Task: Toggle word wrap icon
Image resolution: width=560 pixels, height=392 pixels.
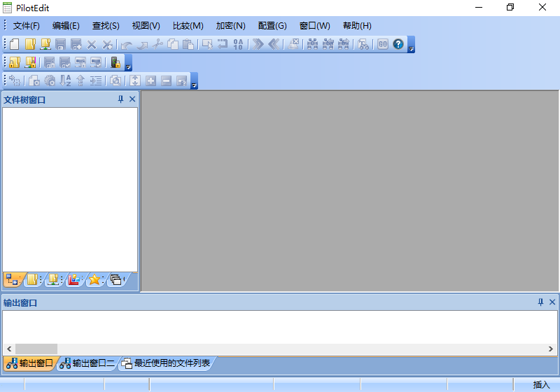Action: pyautogui.click(x=223, y=44)
